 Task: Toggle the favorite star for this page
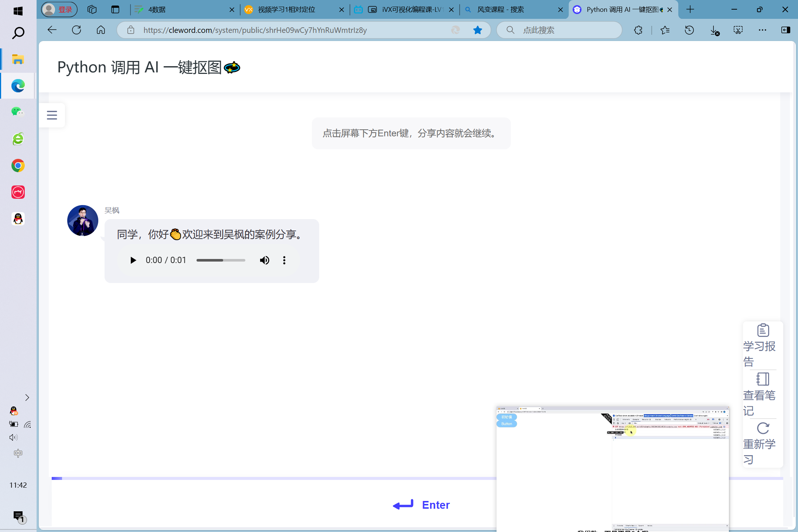(477, 30)
